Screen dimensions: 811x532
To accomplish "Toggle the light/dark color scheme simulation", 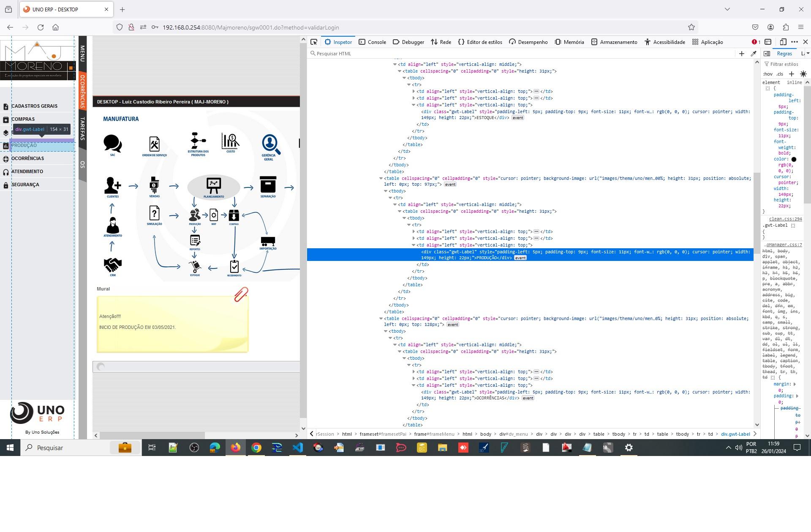I will 803,74.
